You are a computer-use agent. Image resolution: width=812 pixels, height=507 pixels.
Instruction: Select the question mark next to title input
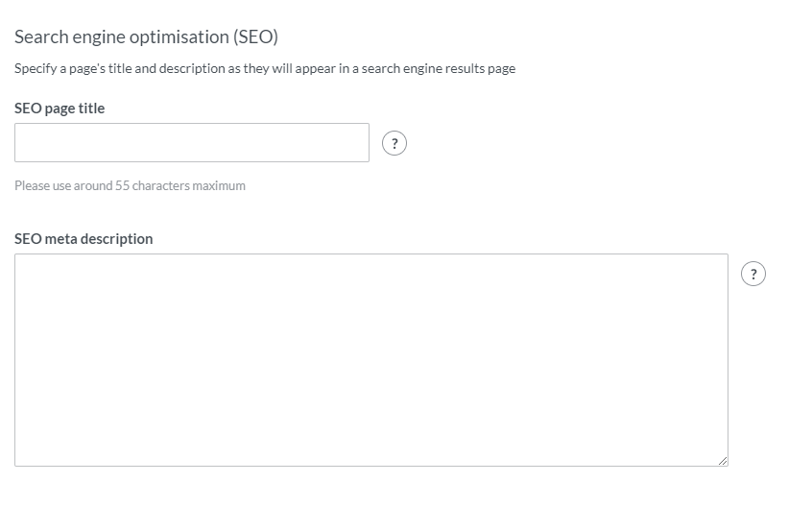click(x=394, y=143)
